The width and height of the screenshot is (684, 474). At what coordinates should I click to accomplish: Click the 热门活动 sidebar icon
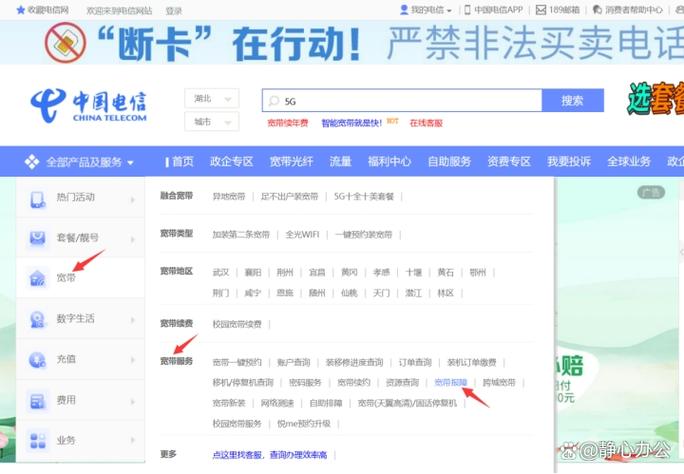[38, 198]
